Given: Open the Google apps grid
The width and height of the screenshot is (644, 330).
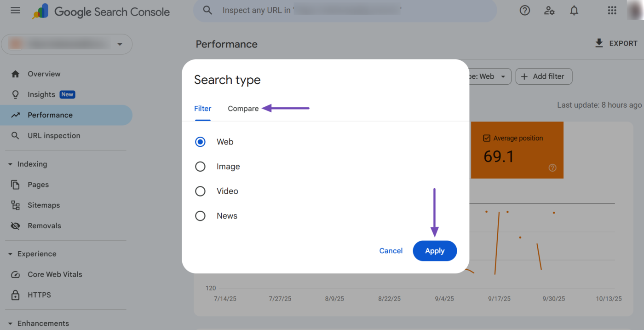Looking at the screenshot, I should click(612, 11).
